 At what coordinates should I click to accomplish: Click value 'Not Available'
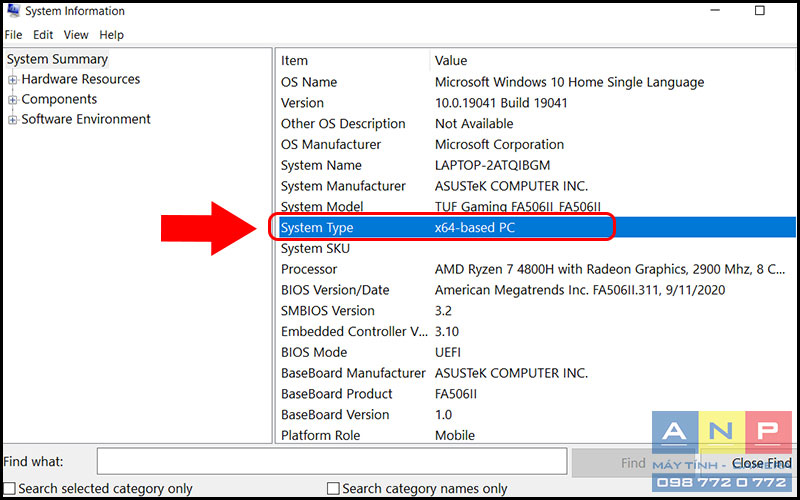tap(474, 124)
